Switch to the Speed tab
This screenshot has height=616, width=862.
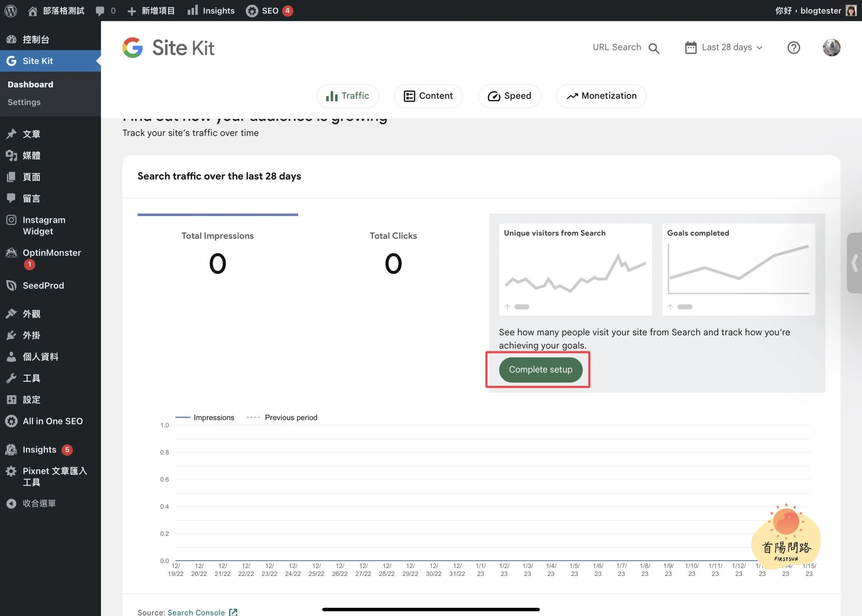[x=509, y=96]
